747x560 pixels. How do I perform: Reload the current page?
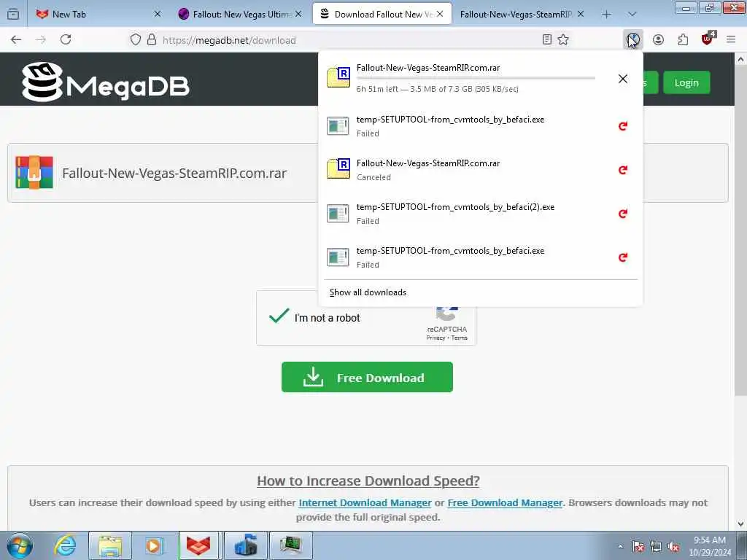pyautogui.click(x=66, y=39)
